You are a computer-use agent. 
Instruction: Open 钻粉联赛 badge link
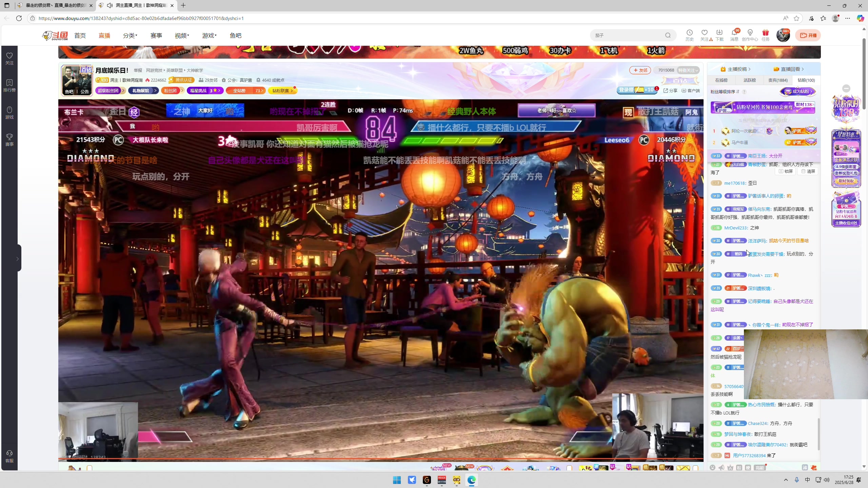[282, 90]
